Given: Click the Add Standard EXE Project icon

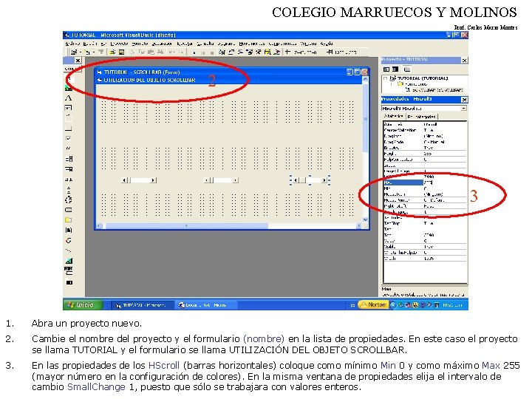Looking at the screenshot, I should pyautogui.click(x=75, y=52).
